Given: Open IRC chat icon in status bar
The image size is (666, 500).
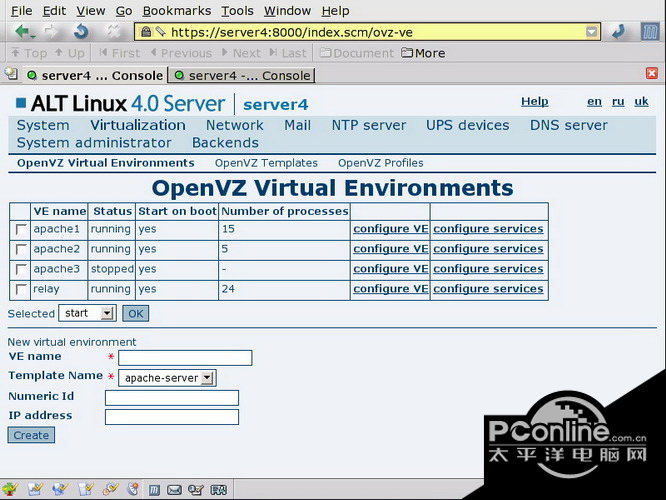Looking at the screenshot, I should coord(219,490).
